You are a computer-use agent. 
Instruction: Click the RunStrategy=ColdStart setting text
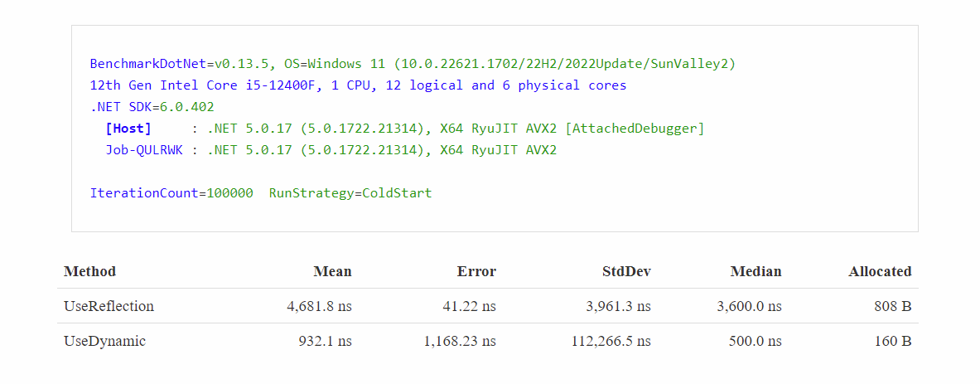pyautogui.click(x=350, y=193)
